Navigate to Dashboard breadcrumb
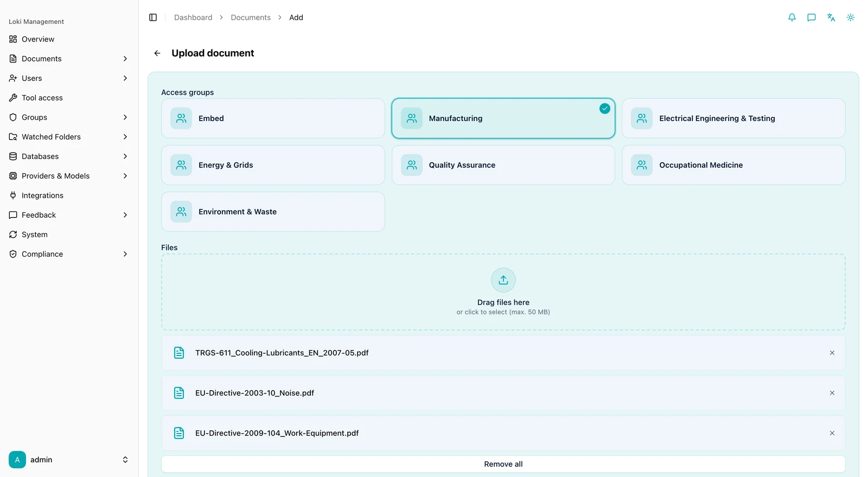868x477 pixels. (193, 17)
